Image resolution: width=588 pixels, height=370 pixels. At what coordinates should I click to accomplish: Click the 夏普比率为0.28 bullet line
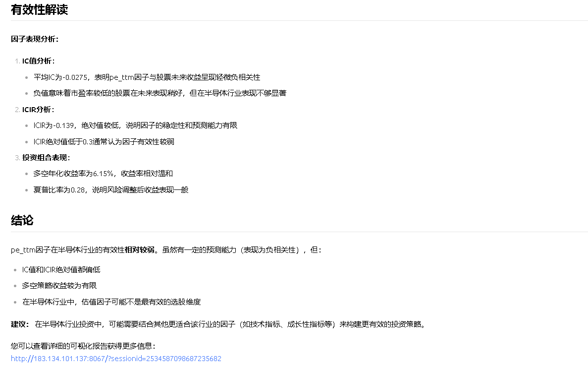point(110,190)
